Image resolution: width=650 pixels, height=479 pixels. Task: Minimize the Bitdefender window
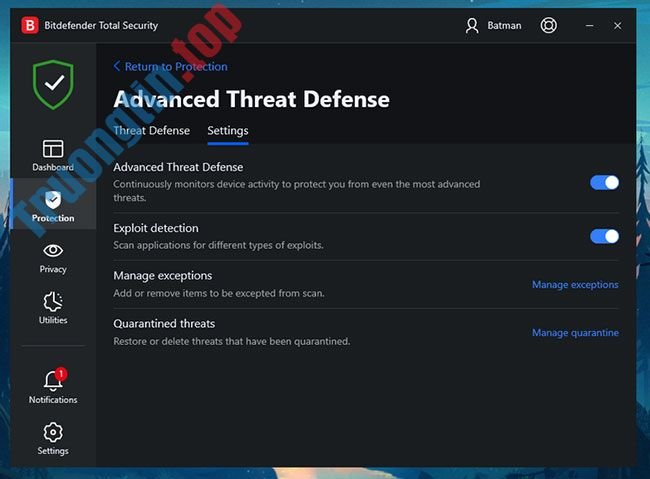point(589,26)
